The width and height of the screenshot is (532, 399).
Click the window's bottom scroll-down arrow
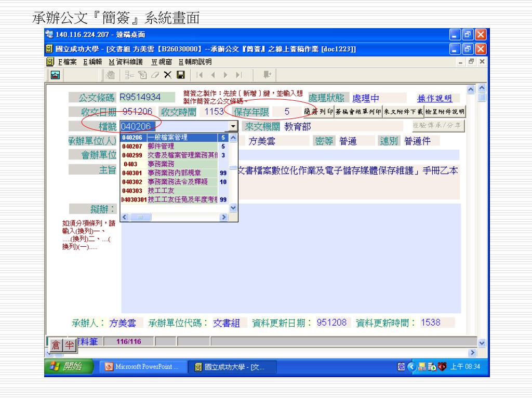click(482, 343)
